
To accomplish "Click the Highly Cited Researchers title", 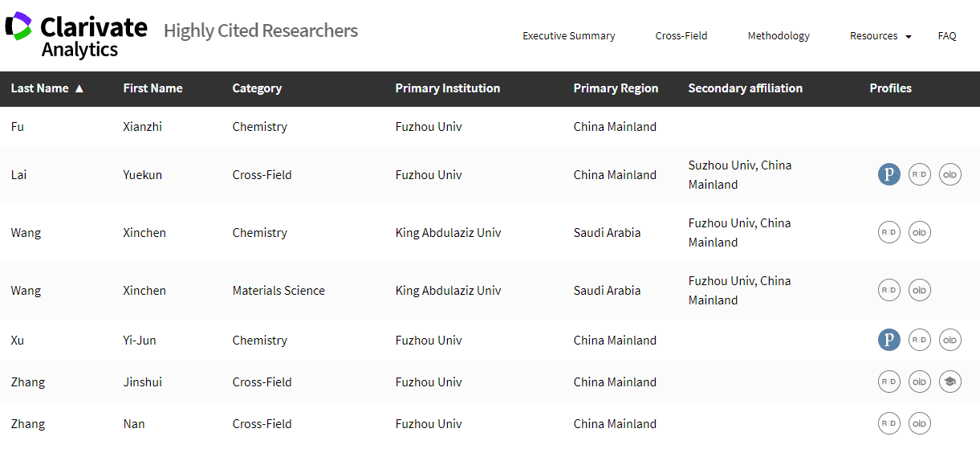I will coord(261,31).
